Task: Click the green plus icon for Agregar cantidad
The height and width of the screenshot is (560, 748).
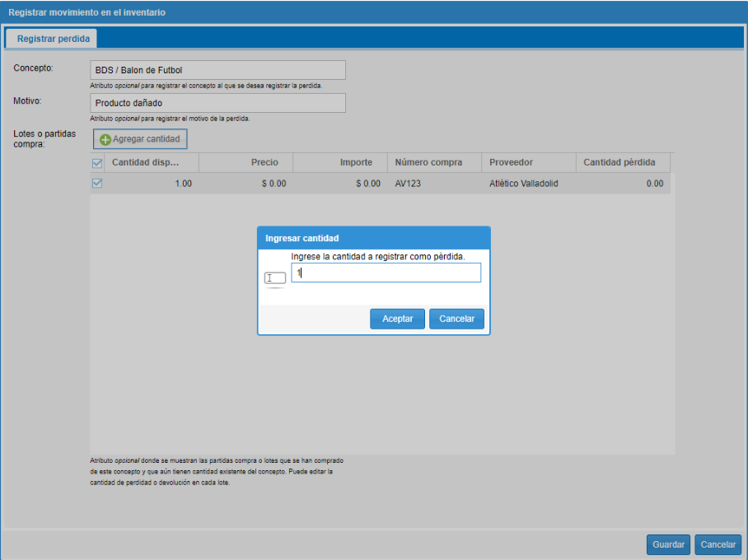Action: pyautogui.click(x=105, y=140)
